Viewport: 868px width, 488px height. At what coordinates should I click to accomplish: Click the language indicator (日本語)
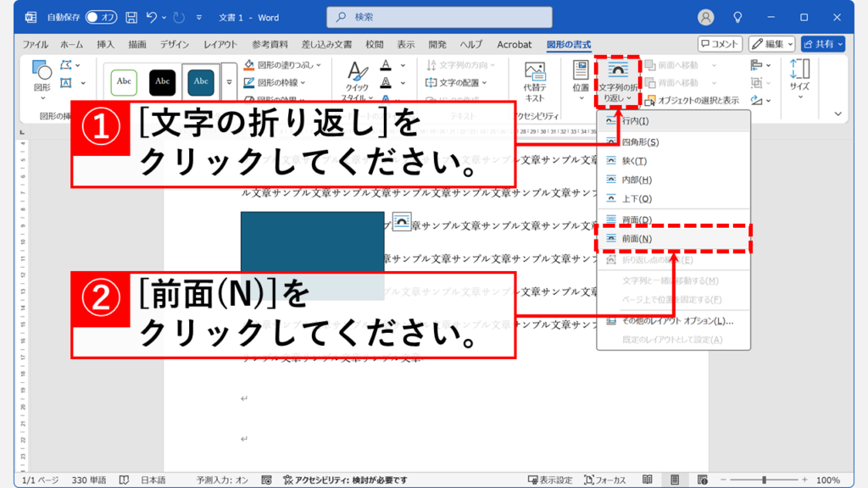(153, 480)
